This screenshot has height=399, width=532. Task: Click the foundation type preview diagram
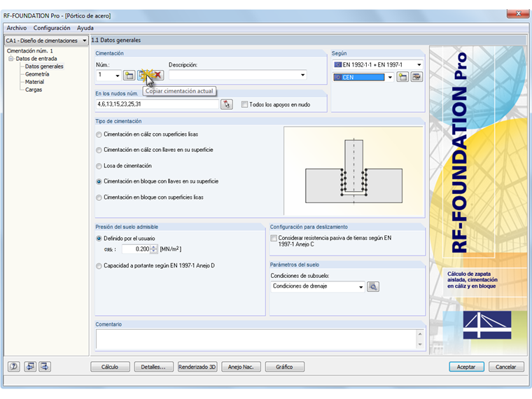[x=354, y=171]
